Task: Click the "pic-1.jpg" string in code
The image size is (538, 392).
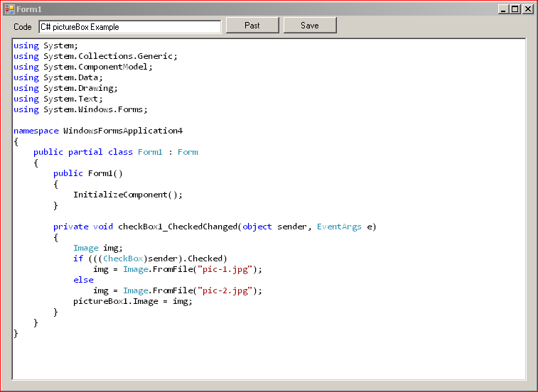Action: click(x=225, y=269)
